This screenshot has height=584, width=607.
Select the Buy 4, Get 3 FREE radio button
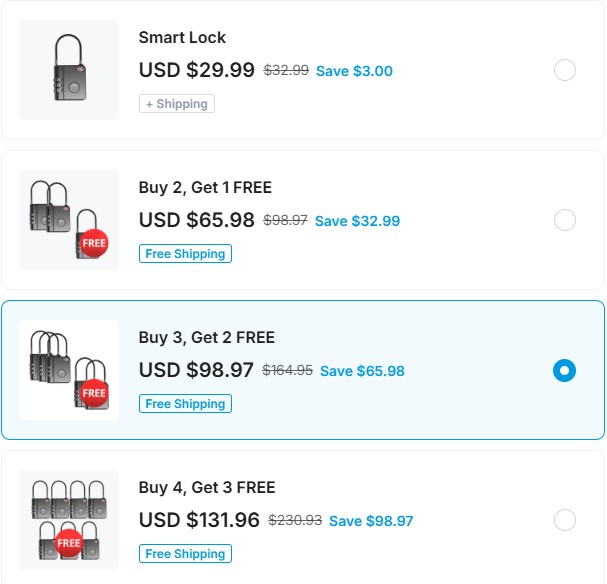tap(564, 520)
